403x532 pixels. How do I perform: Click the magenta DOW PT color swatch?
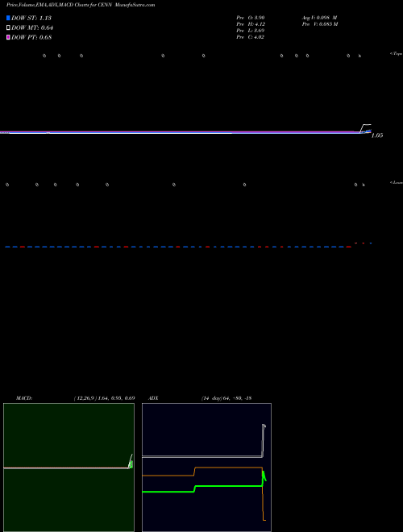[8, 37]
